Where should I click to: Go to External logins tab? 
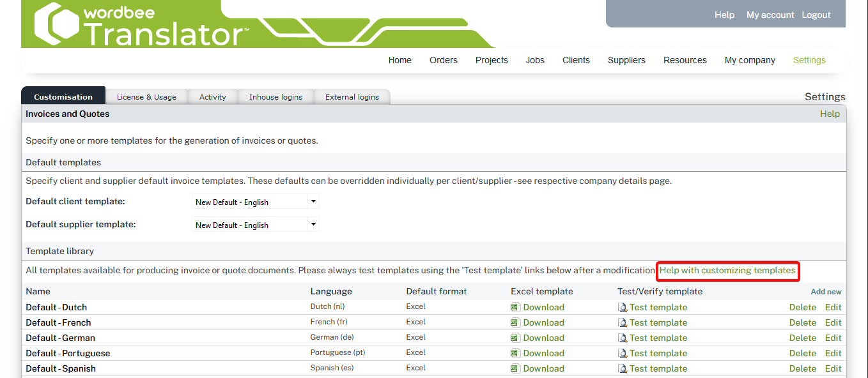[x=352, y=97]
